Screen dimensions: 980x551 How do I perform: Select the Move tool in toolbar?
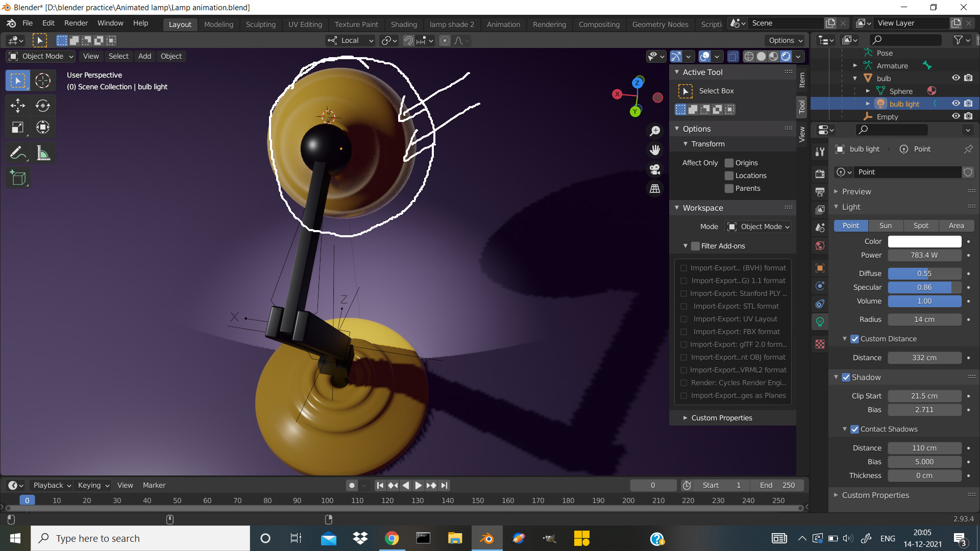coord(17,106)
